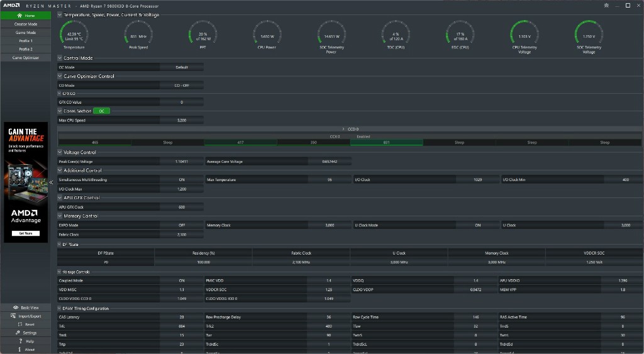Click the bug report icon in title bar
The image size is (644, 354).
tap(606, 5)
